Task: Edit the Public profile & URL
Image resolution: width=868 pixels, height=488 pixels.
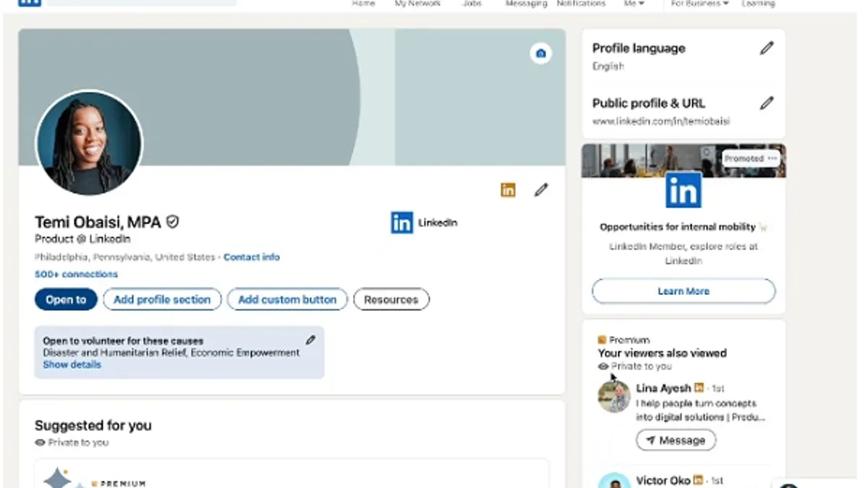Action: [767, 103]
